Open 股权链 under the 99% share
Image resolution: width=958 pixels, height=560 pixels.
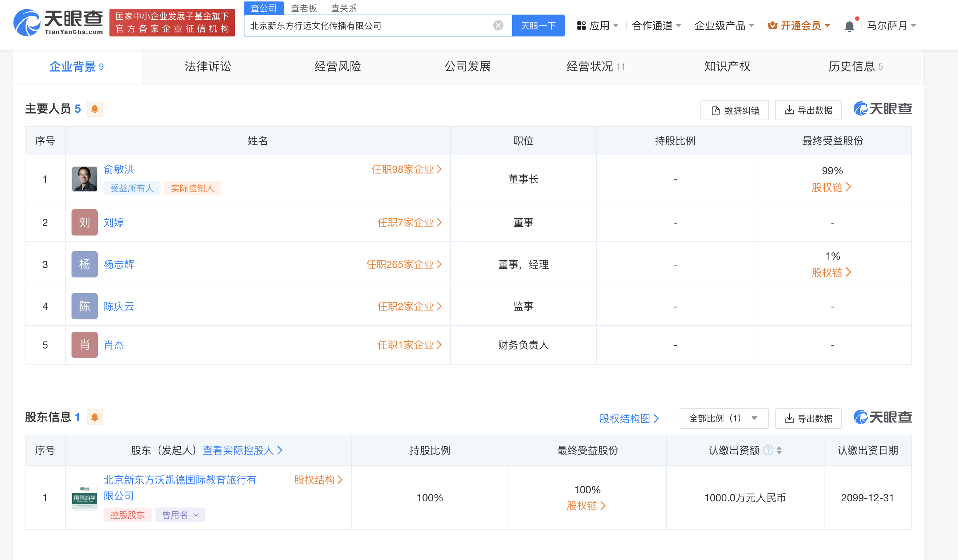pyautogui.click(x=831, y=187)
